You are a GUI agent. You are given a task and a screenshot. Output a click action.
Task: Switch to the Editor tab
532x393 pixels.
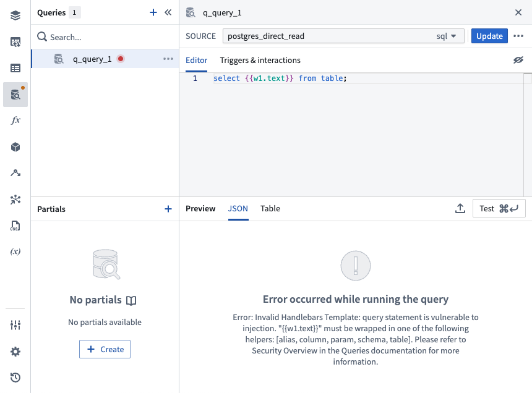click(x=197, y=61)
